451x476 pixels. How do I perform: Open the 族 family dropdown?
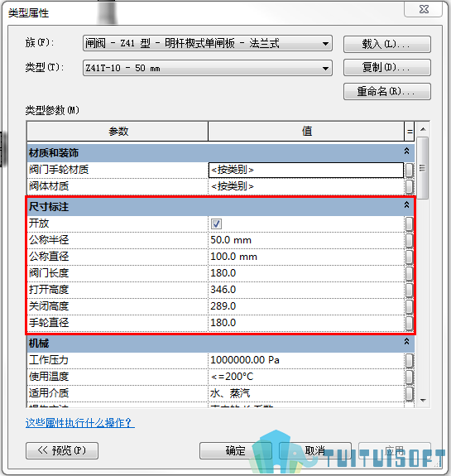(208, 43)
